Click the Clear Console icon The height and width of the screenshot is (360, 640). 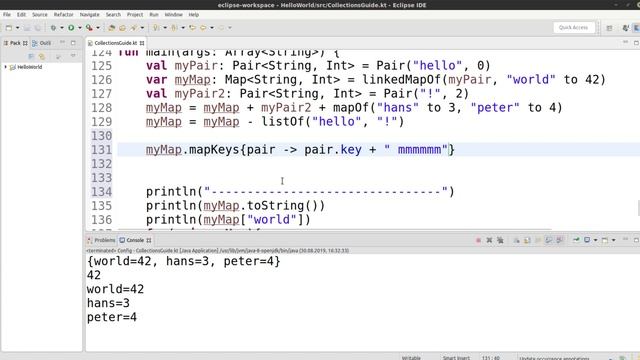(516, 240)
